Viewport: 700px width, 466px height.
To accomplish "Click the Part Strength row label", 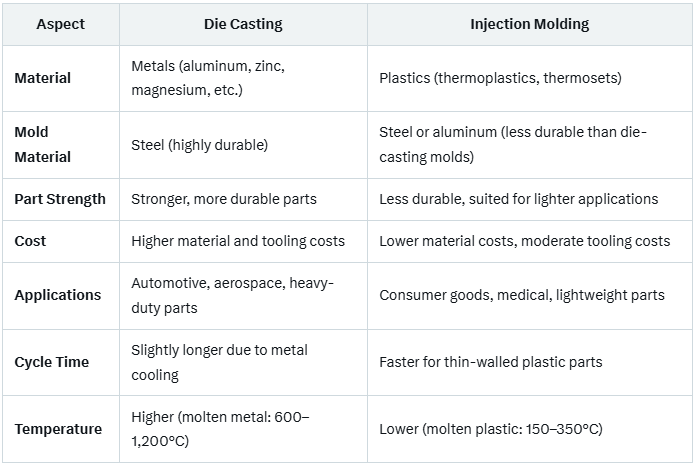I will [60, 199].
